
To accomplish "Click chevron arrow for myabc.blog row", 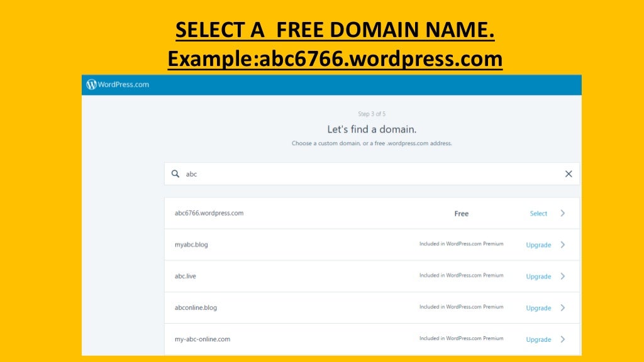I will pyautogui.click(x=563, y=244).
